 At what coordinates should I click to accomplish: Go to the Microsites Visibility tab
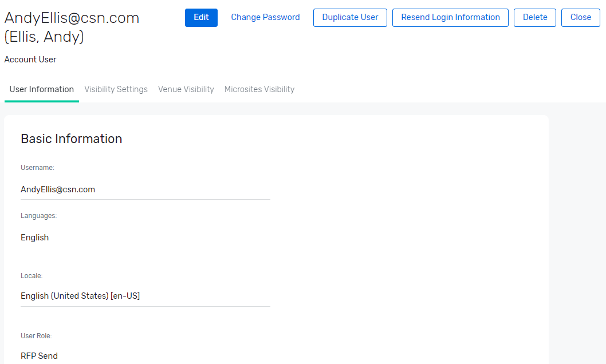pos(259,89)
